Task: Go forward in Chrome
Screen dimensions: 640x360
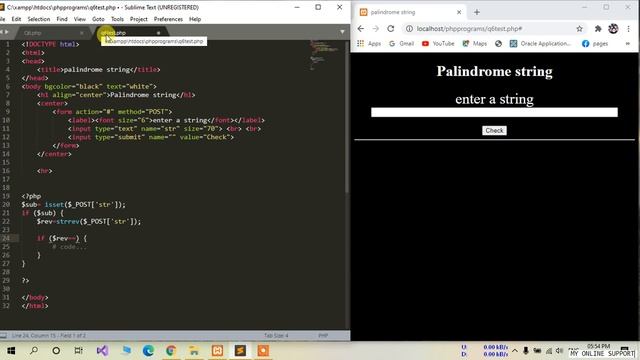Action: tap(376, 29)
